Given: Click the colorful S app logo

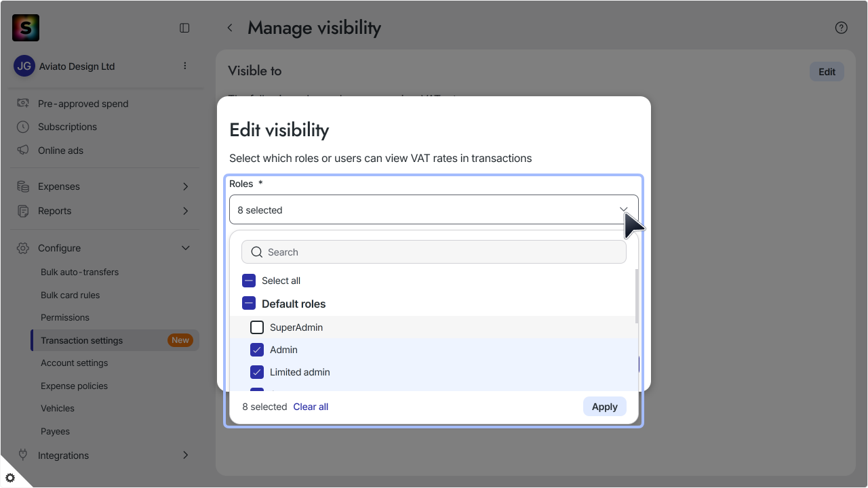Looking at the screenshot, I should pos(26,28).
